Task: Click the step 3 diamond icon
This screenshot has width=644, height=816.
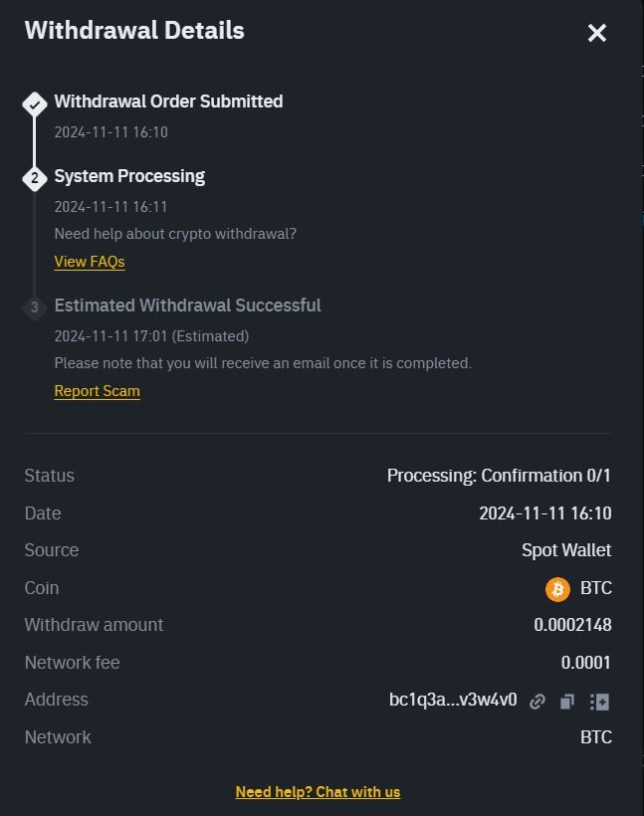Action: (x=35, y=307)
